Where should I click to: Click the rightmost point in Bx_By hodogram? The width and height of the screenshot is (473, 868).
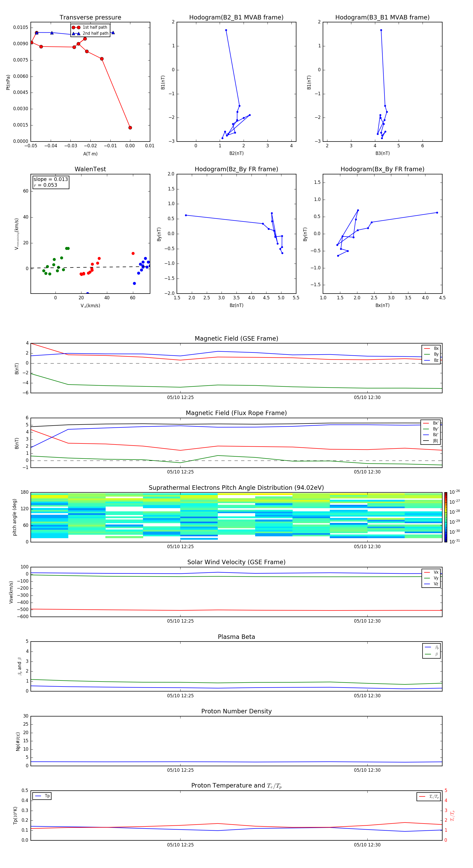click(x=437, y=213)
